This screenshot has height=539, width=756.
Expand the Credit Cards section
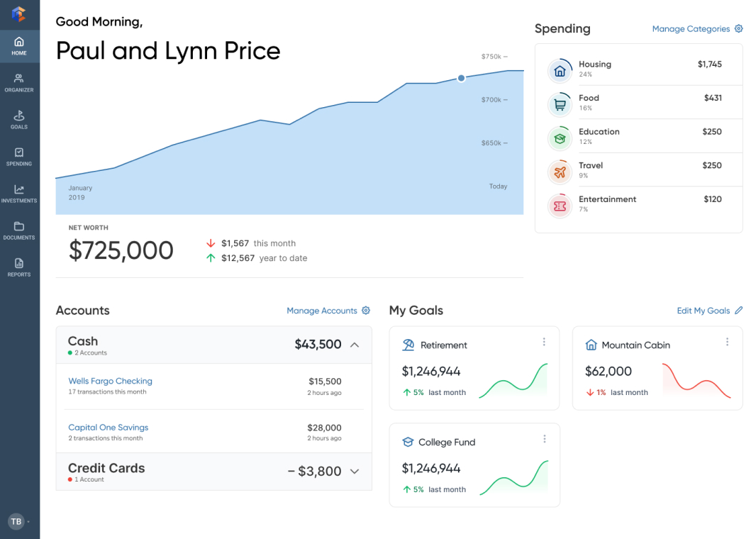click(x=355, y=472)
